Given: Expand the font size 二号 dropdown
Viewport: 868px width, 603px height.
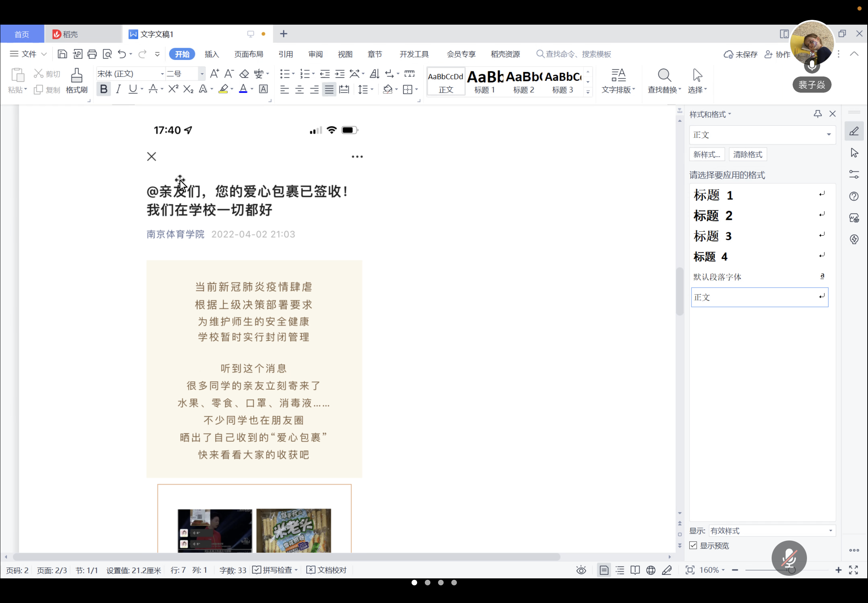Looking at the screenshot, I should [202, 74].
